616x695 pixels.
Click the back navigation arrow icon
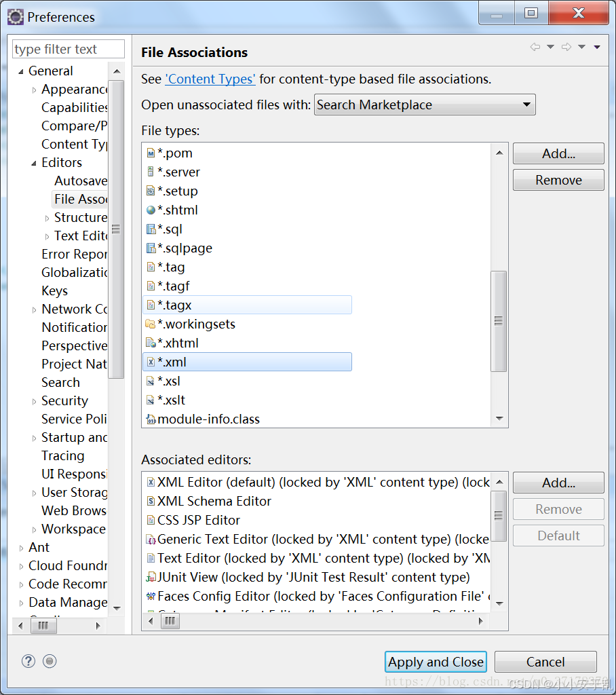pyautogui.click(x=535, y=47)
